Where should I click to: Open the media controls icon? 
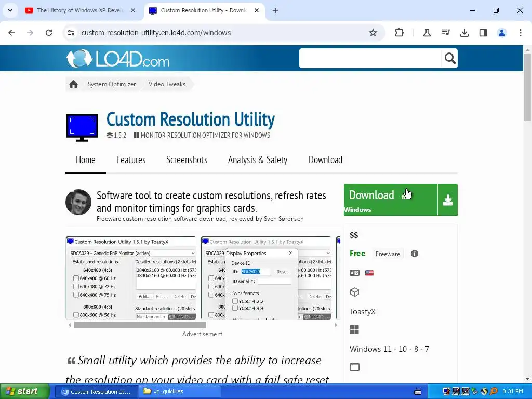click(445, 33)
